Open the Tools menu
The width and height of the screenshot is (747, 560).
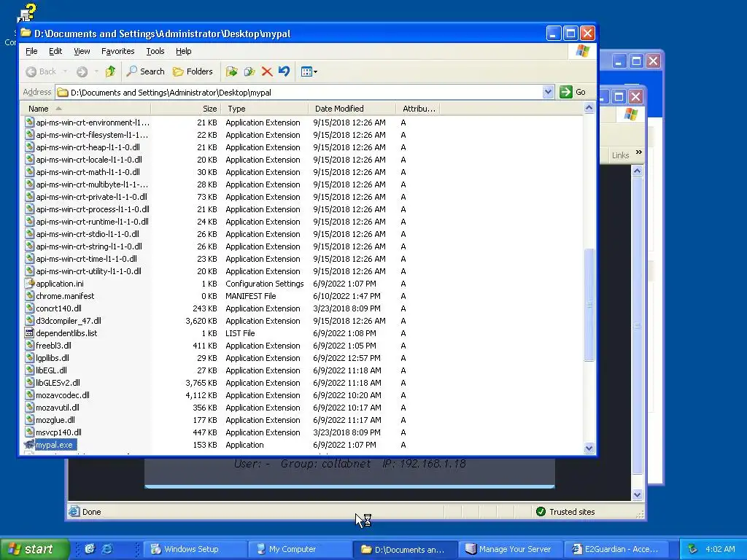click(155, 51)
